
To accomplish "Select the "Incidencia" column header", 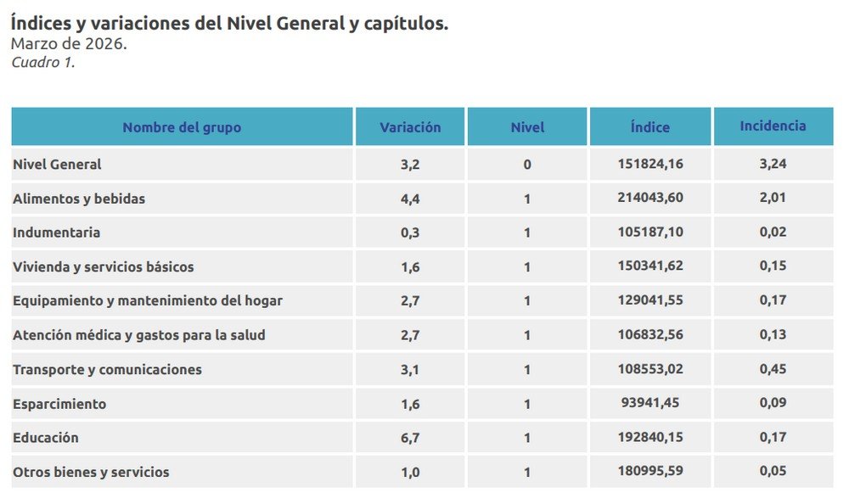I will point(773,126).
